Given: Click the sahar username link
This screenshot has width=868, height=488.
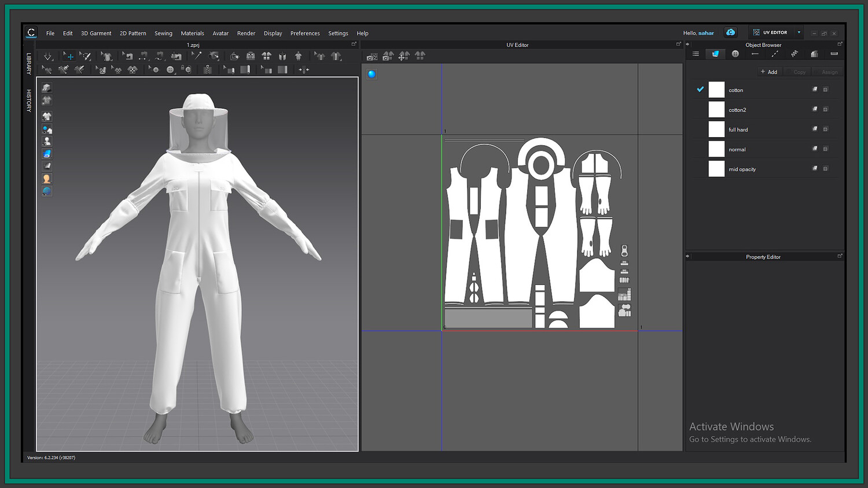Looking at the screenshot, I should coord(706,33).
